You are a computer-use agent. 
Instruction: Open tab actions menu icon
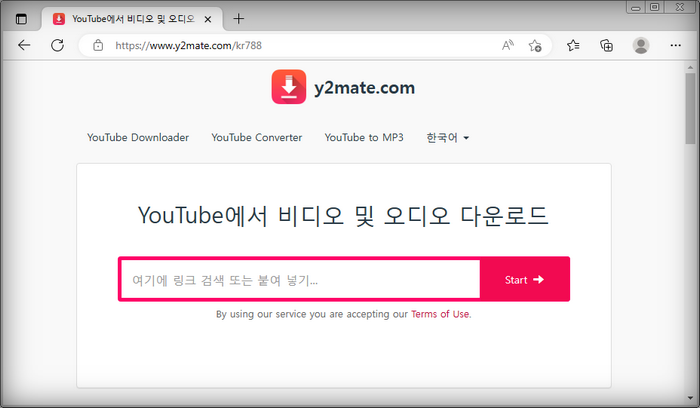pos(21,19)
